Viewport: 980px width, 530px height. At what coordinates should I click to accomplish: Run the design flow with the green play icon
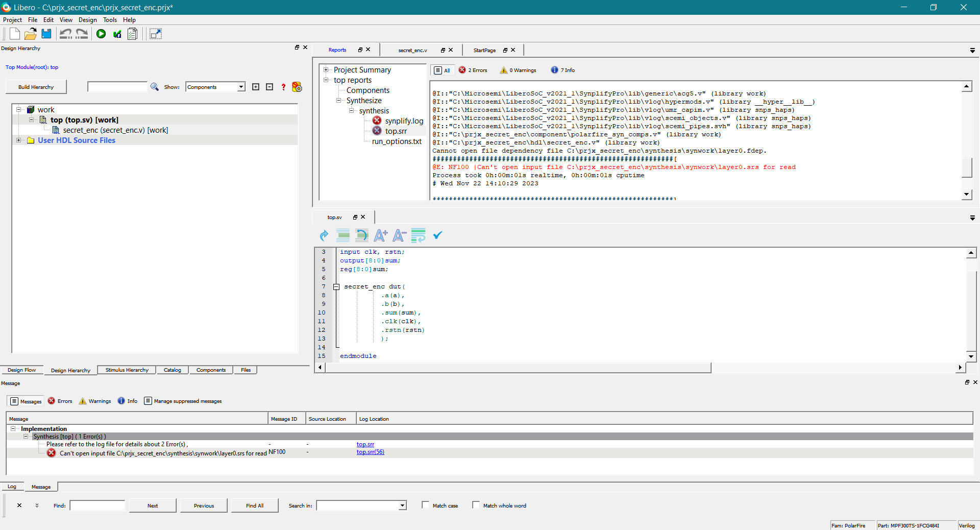coord(101,34)
